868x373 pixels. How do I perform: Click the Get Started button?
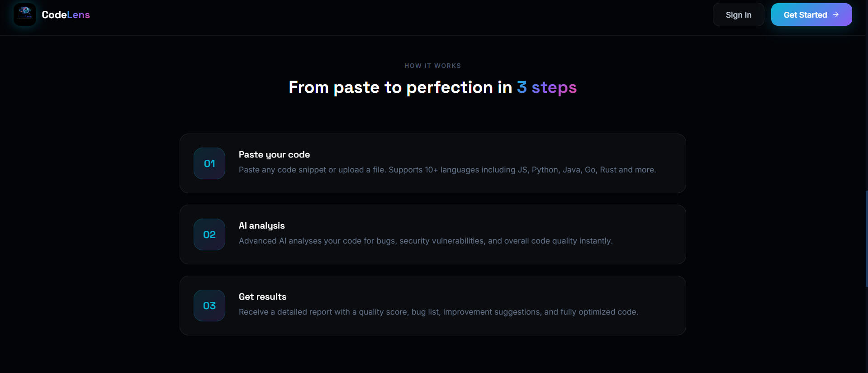pyautogui.click(x=811, y=14)
